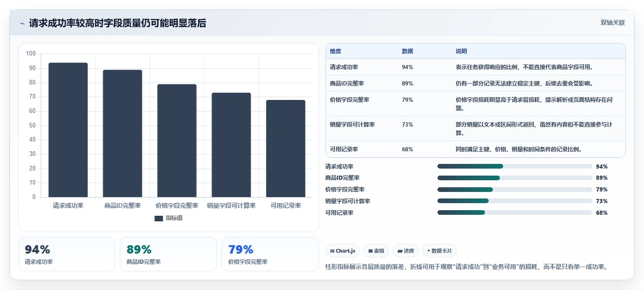
Task: Click the 可用记录率 bar in the chart
Action: 286,149
